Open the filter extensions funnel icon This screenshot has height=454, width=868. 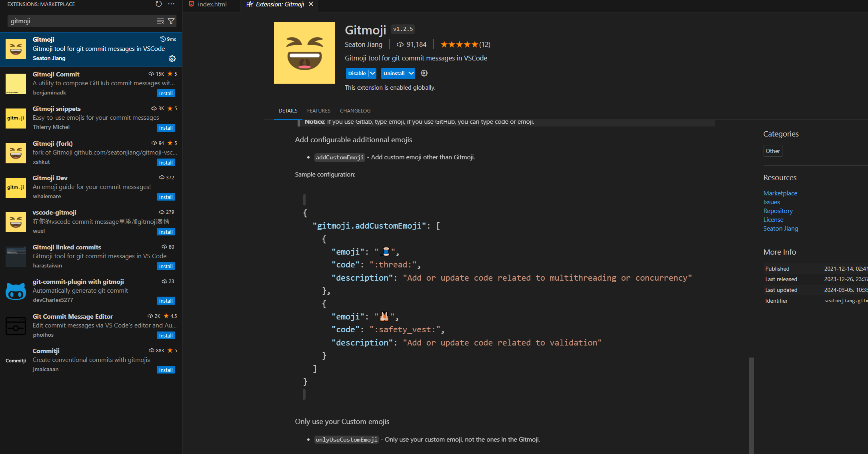171,21
